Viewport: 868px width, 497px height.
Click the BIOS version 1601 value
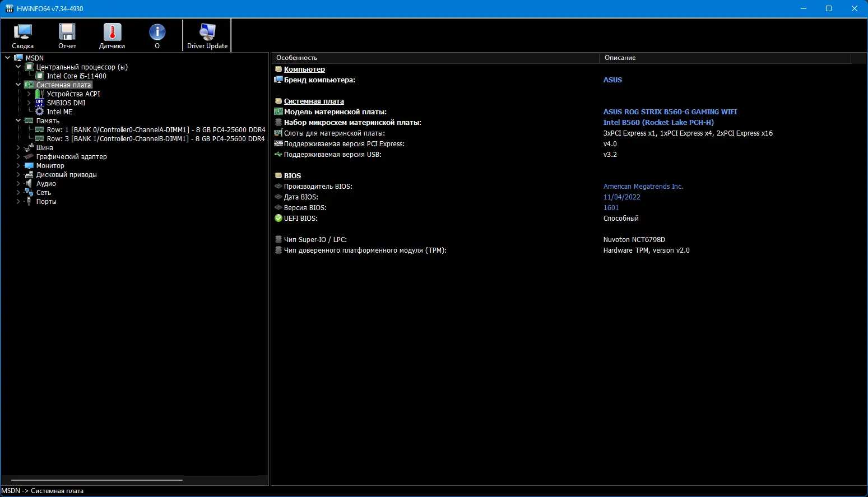(x=611, y=207)
